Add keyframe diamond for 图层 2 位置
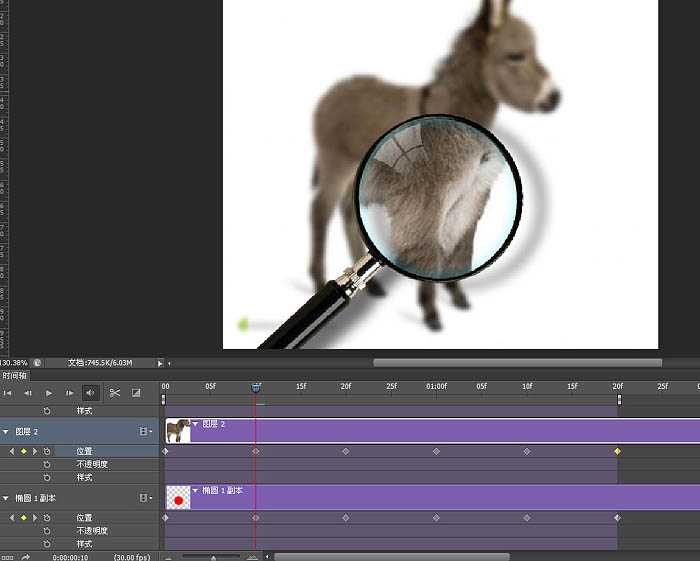This screenshot has width=700, height=561. [x=23, y=452]
